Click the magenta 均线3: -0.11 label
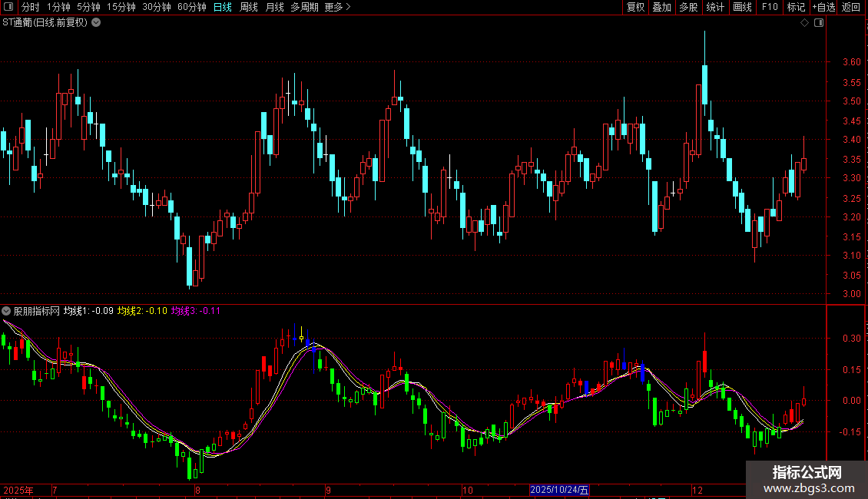 tap(195, 311)
